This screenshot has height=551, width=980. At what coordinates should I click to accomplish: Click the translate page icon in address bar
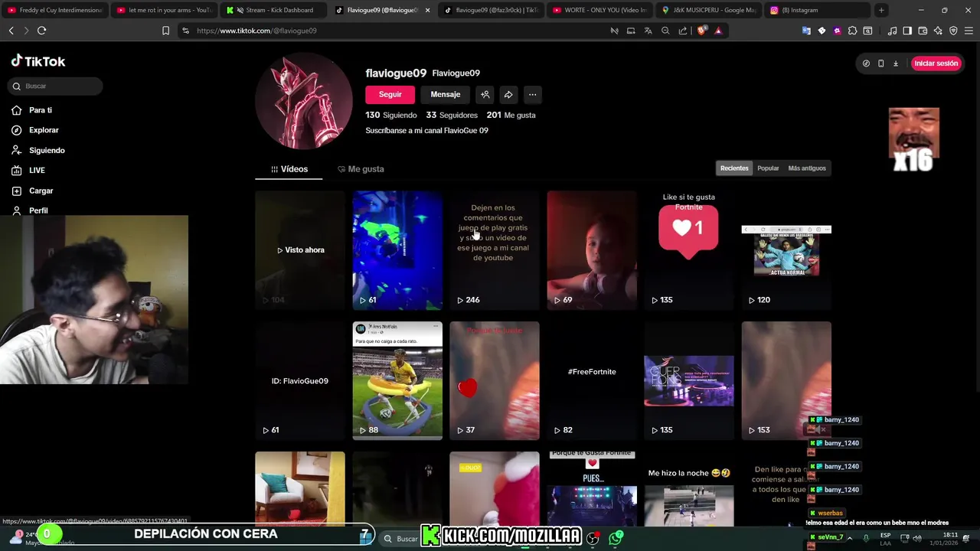(x=648, y=31)
